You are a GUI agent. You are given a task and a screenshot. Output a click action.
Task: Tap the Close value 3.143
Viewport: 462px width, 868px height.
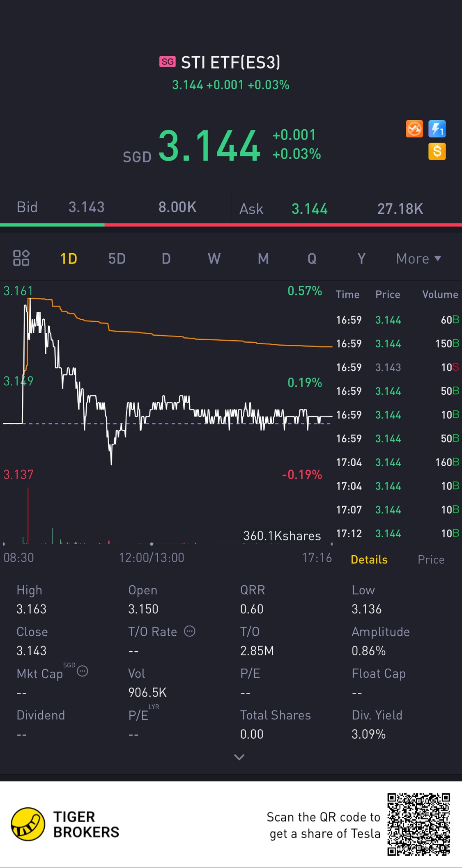coord(31,651)
